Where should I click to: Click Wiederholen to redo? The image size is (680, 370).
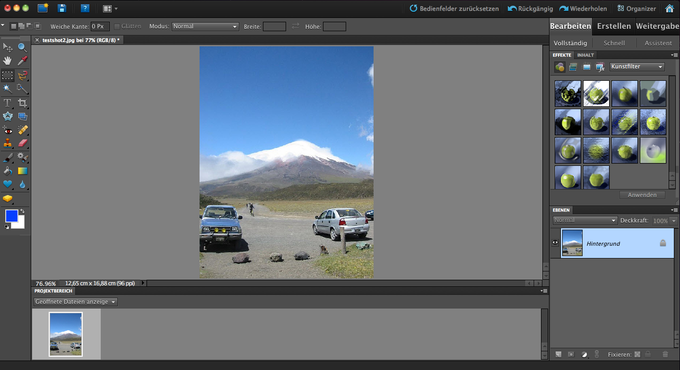(x=583, y=8)
